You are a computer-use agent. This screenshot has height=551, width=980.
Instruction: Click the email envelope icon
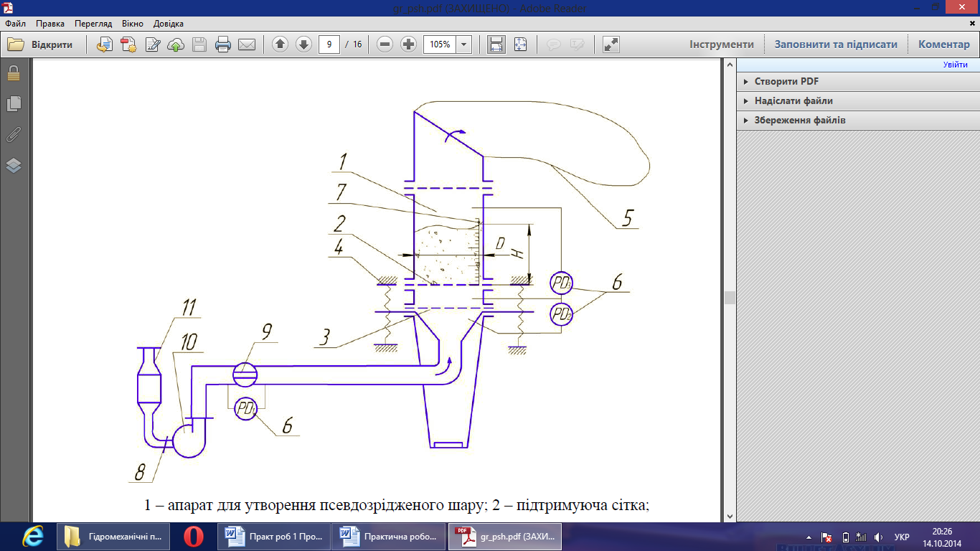tap(247, 44)
